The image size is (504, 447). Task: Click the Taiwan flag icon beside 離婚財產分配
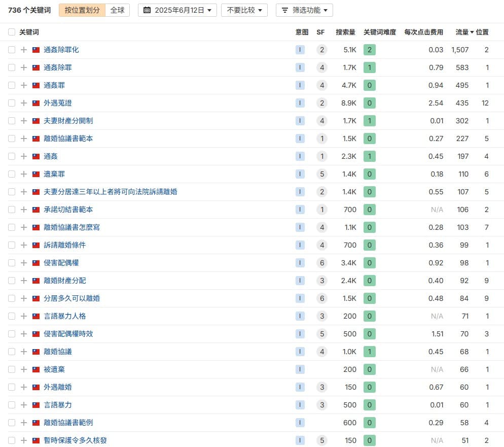pyautogui.click(x=36, y=281)
